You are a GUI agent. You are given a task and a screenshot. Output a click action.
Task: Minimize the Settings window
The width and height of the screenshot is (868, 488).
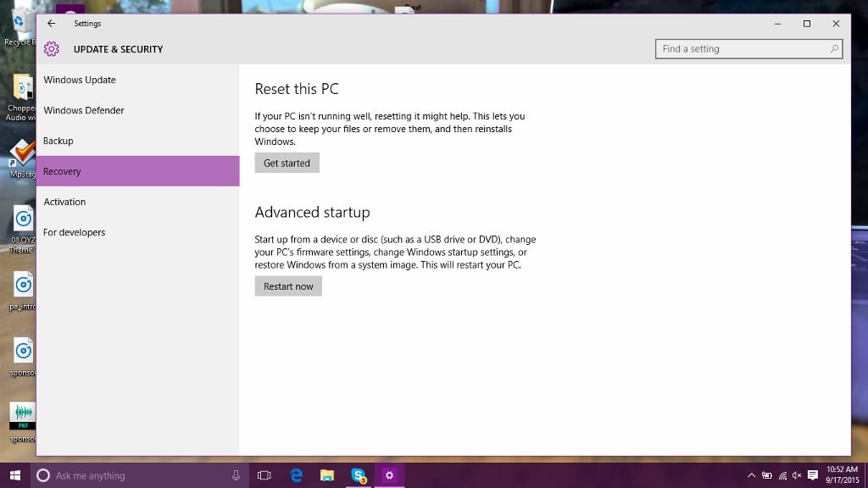tap(778, 23)
